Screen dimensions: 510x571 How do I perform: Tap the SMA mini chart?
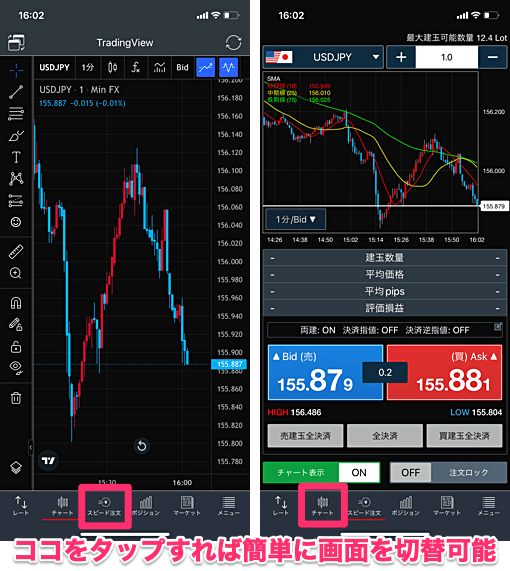click(370, 152)
